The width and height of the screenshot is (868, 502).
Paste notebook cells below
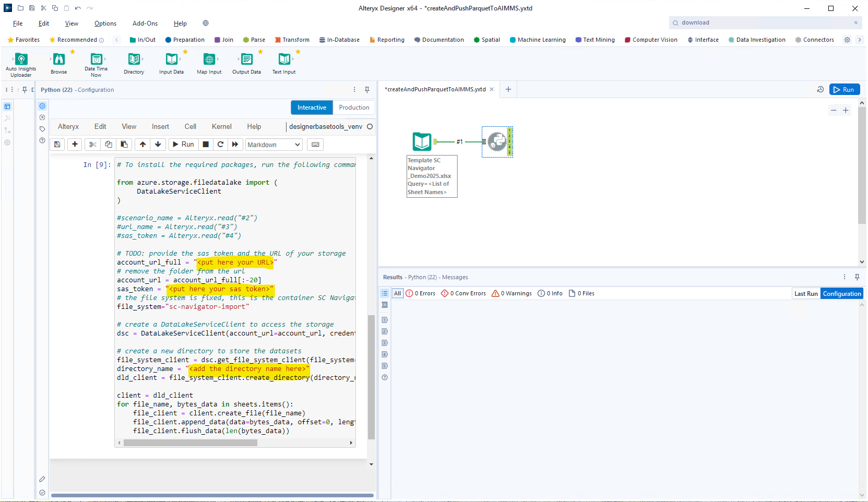[124, 145]
